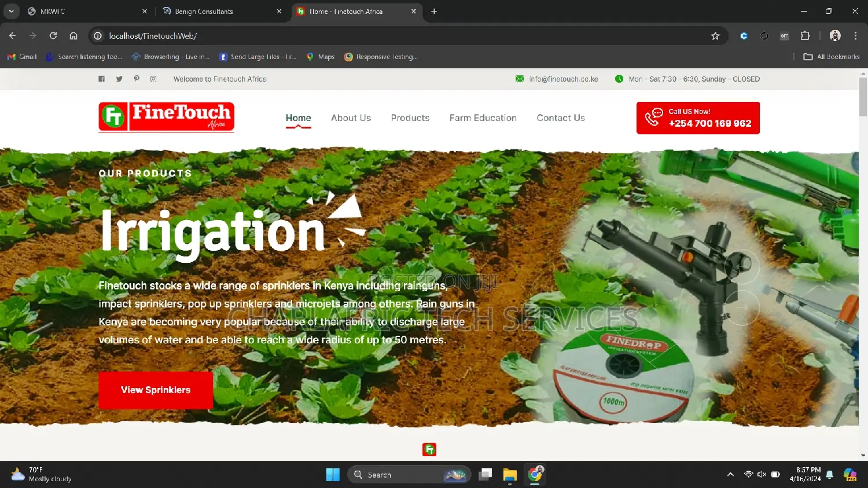Open the Windows Start menu
This screenshot has width=868, height=488.
(333, 475)
